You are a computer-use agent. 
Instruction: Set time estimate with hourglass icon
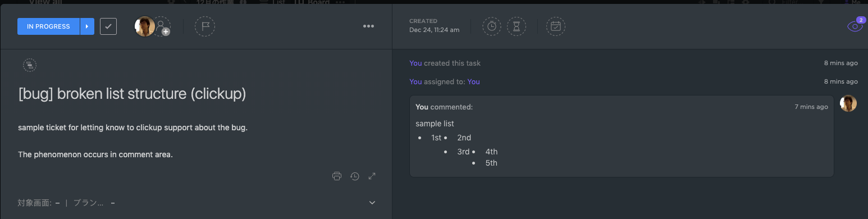[x=517, y=26]
